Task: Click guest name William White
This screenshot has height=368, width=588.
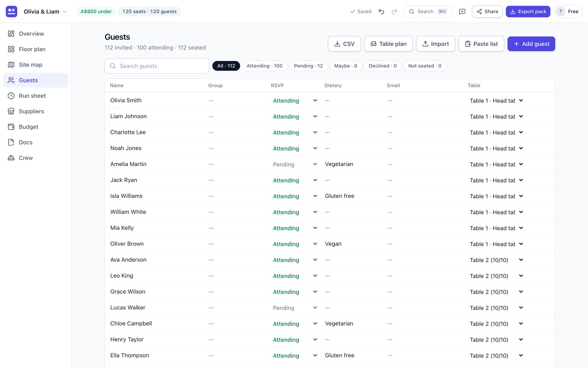Action: point(128,212)
